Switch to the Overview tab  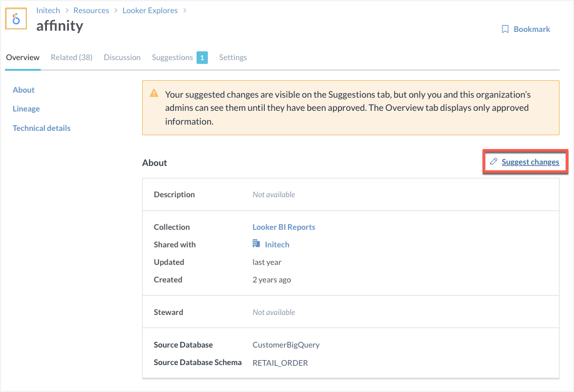[x=23, y=58]
